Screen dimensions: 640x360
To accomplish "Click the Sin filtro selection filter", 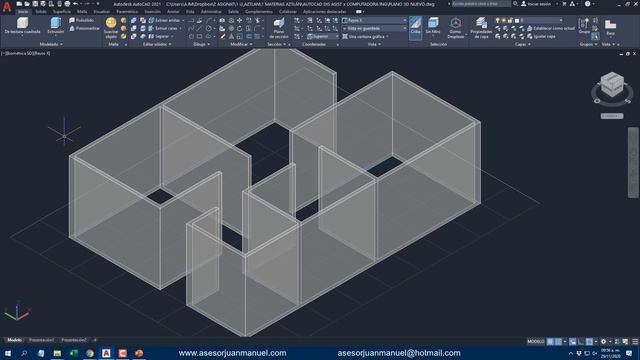I will 433,25.
